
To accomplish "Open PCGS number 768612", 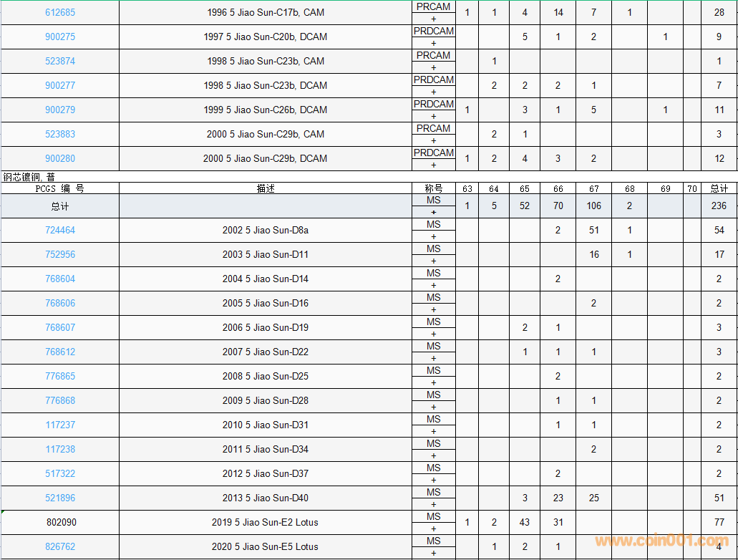I will pyautogui.click(x=60, y=352).
